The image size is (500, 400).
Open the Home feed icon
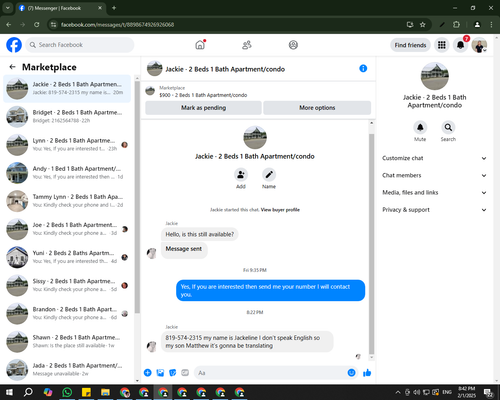(200, 45)
